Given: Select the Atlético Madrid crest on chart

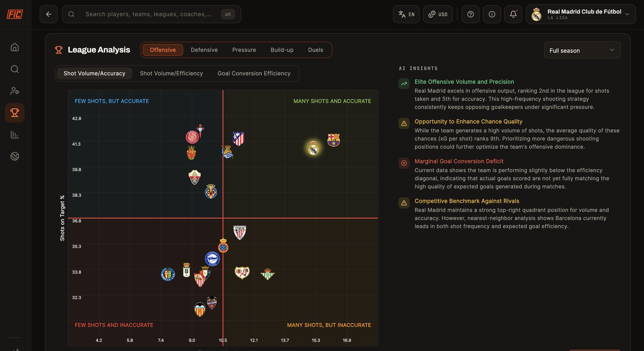Looking at the screenshot, I should click(238, 139).
